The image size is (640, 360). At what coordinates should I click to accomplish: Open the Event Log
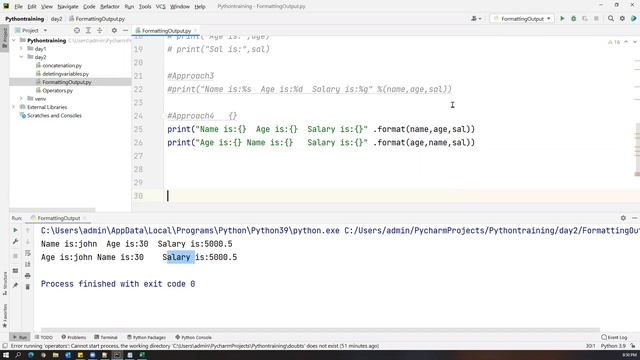tap(614, 337)
